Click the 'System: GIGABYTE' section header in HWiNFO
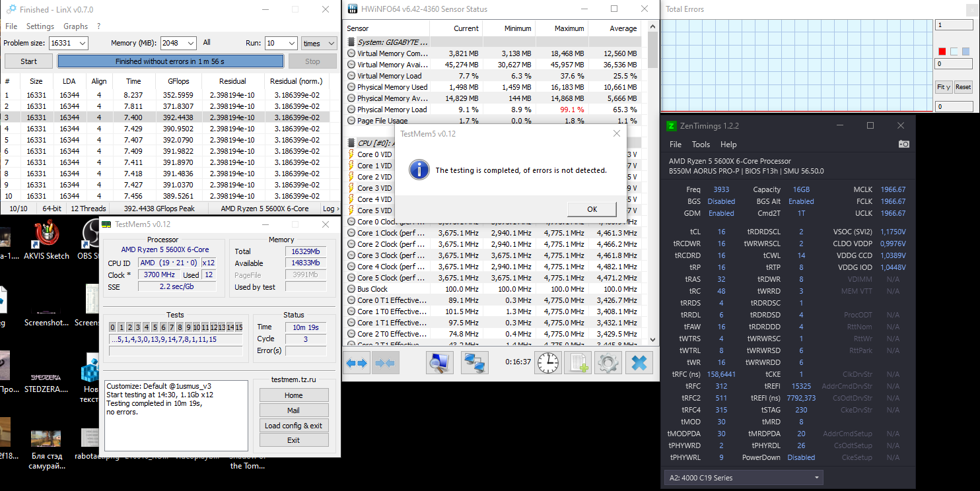 495,42
